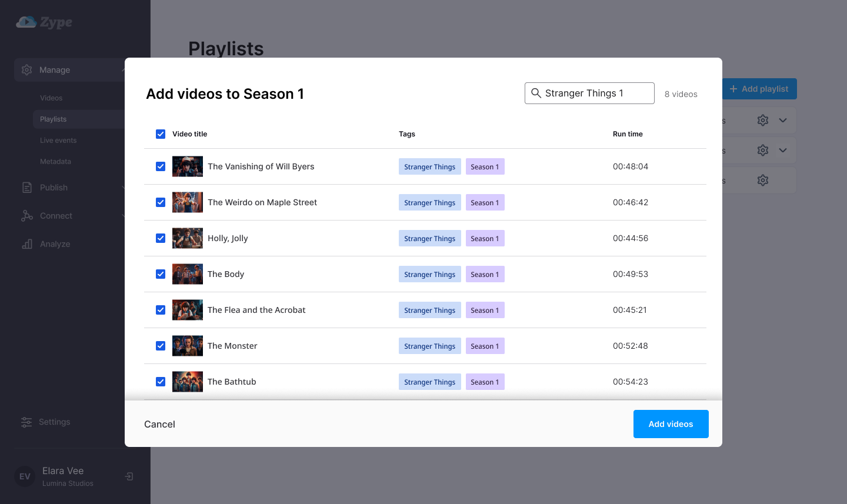Screen dimensions: 847x504
Task: Click the Tags column header
Action: (407, 134)
